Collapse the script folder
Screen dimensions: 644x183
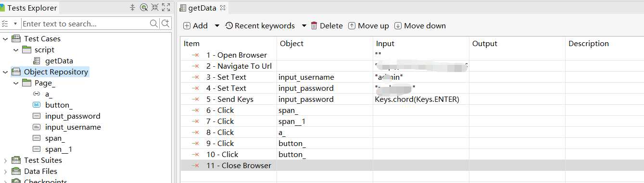click(x=15, y=49)
